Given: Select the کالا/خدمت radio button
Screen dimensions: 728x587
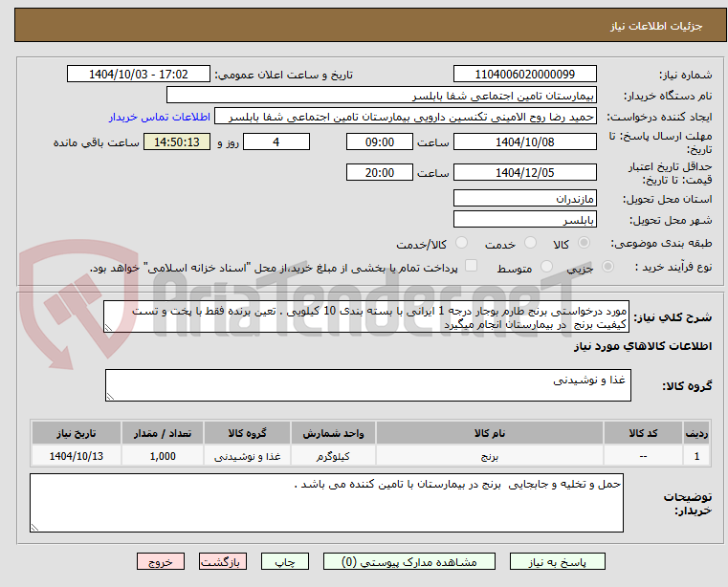Looking at the screenshot, I should pos(461,243).
